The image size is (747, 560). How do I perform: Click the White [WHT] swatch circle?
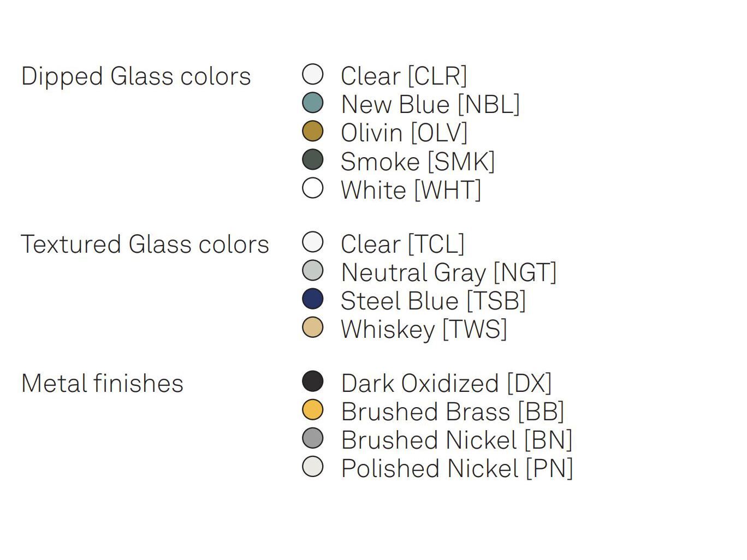pos(313,188)
